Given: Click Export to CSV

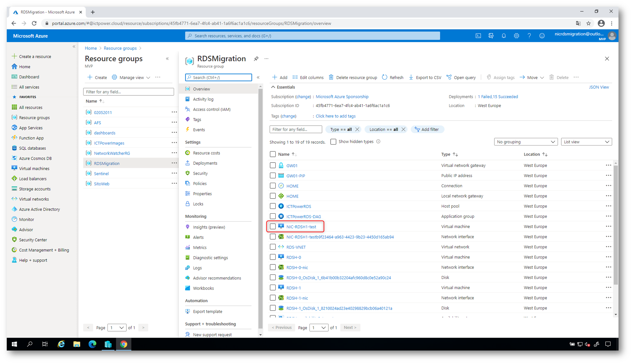Looking at the screenshot, I should coord(425,77).
